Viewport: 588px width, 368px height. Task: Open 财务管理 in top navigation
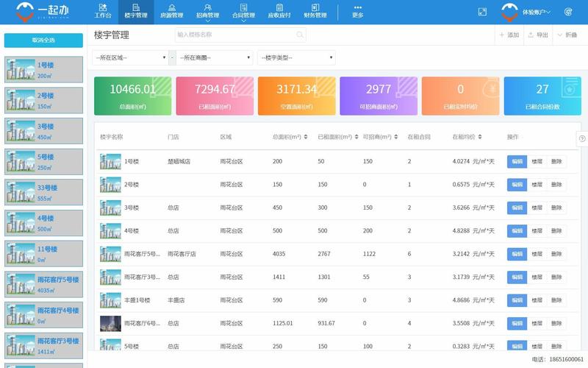pyautogui.click(x=315, y=11)
